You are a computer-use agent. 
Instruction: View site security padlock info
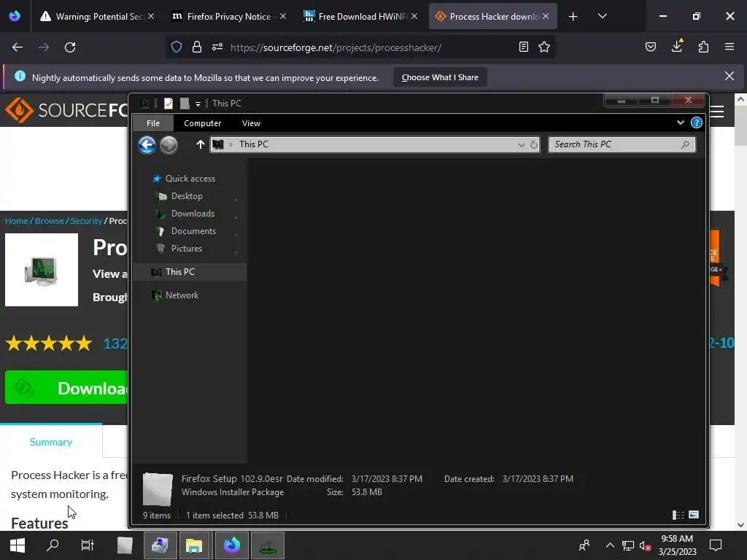pyautogui.click(x=197, y=47)
